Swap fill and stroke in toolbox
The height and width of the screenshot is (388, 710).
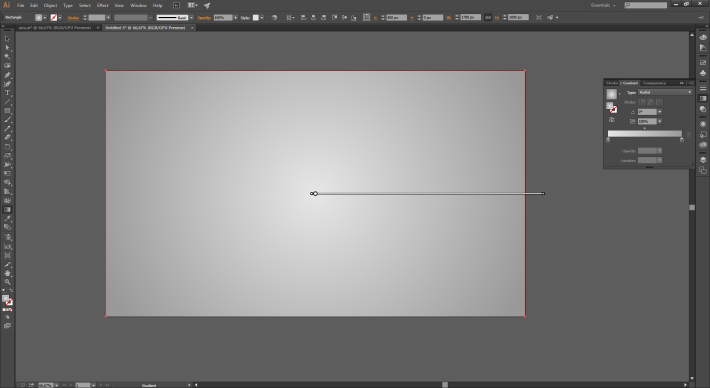[11, 291]
